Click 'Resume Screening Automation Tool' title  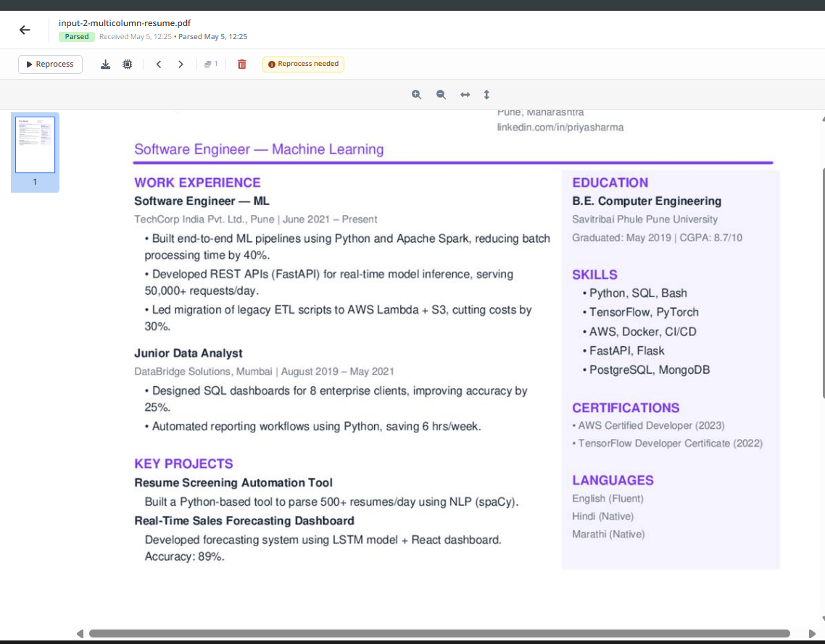(233, 482)
